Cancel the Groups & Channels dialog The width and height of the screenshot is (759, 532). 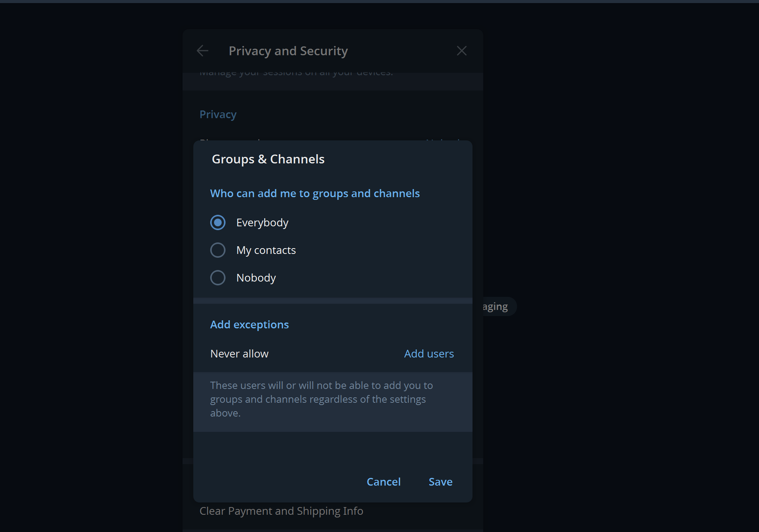click(384, 482)
